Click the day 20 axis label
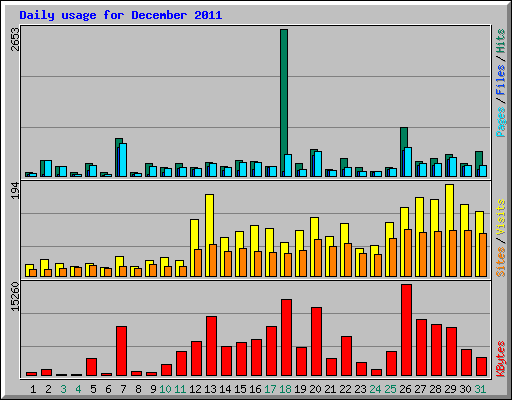The height and width of the screenshot is (400, 512). pyautogui.click(x=315, y=389)
